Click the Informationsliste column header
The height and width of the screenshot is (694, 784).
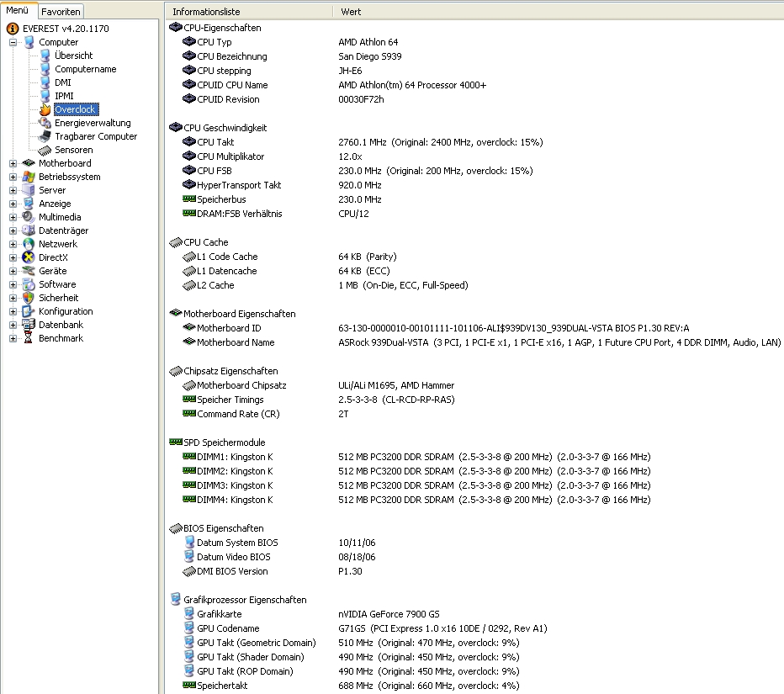click(248, 12)
